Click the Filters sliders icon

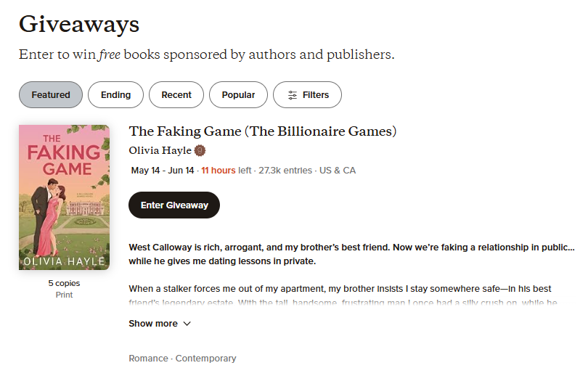tap(292, 95)
